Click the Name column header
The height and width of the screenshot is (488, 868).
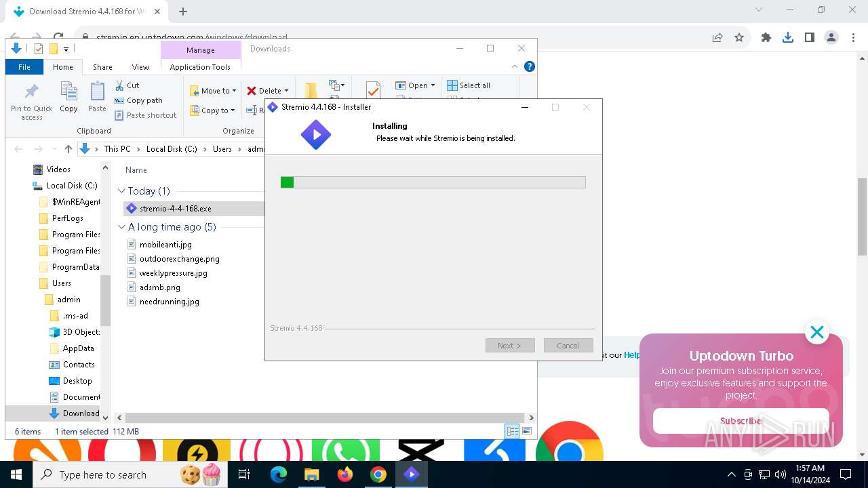tap(136, 170)
